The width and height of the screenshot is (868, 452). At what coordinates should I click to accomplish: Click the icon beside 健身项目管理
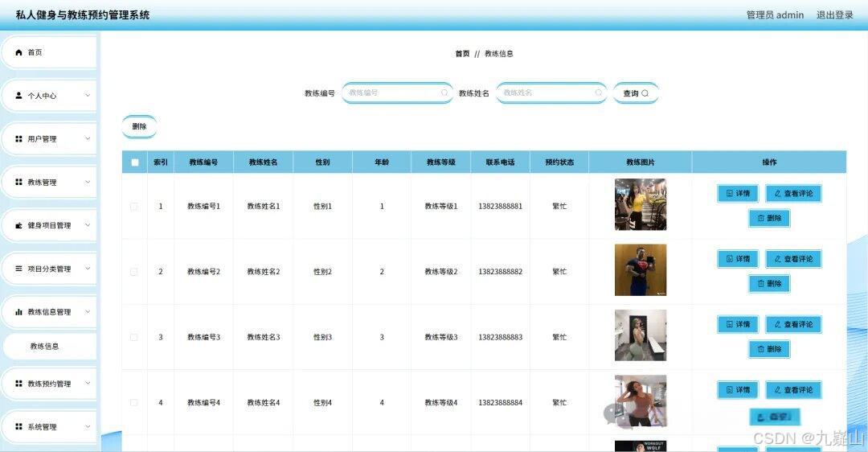tap(18, 225)
